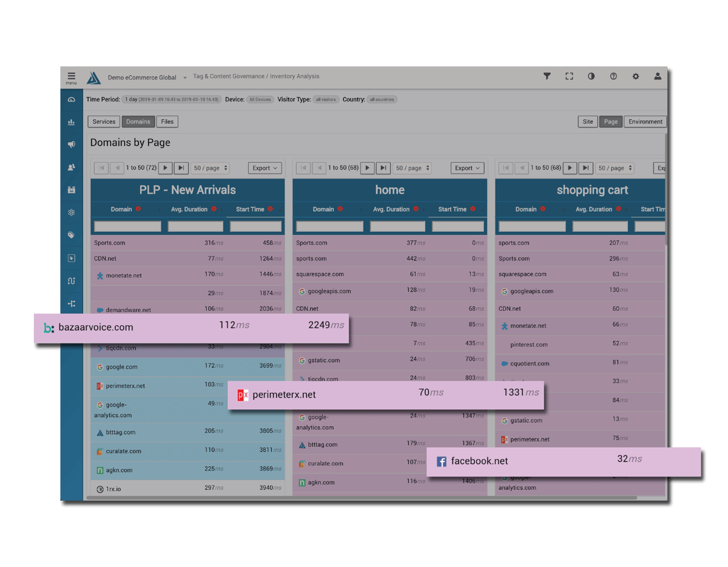
Task: Switch to the Services tab
Action: click(x=103, y=121)
